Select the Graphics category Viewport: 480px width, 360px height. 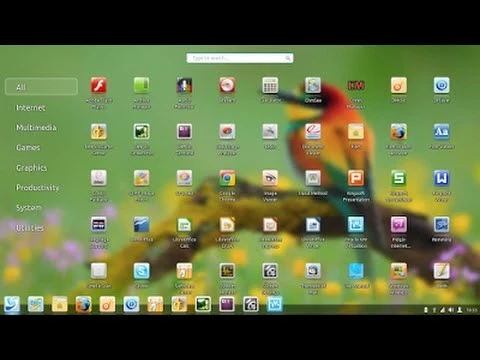31,168
